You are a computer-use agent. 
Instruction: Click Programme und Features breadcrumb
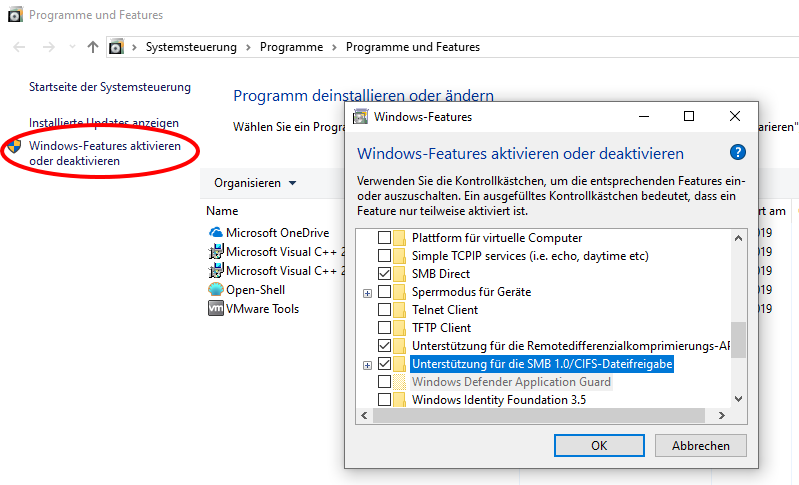point(413,47)
